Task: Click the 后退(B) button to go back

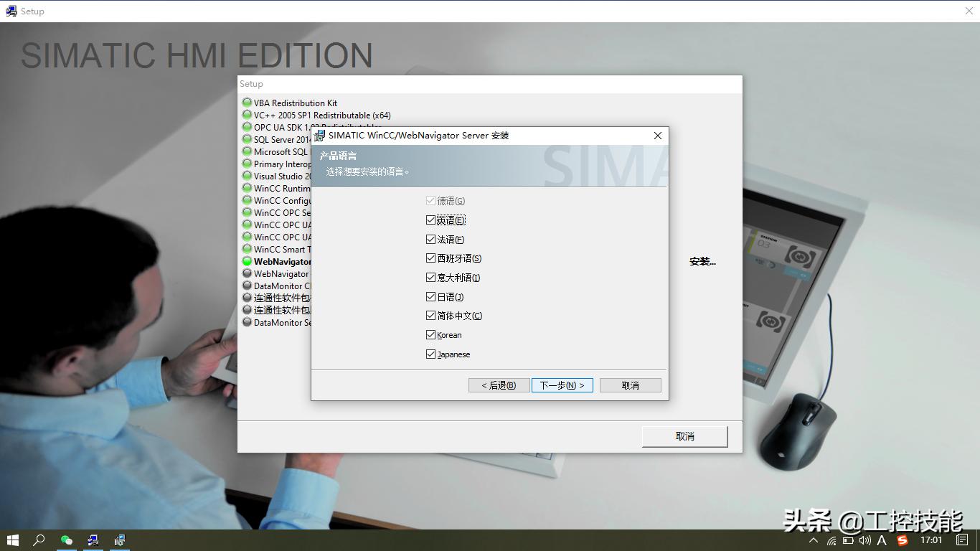Action: coord(499,385)
